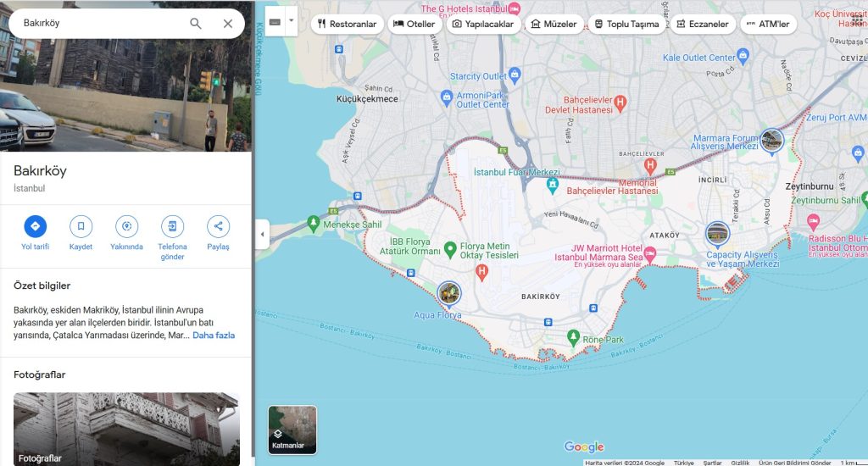Click Zeytinburnu label on map
This screenshot has height=466, width=868.
pyautogui.click(x=810, y=186)
